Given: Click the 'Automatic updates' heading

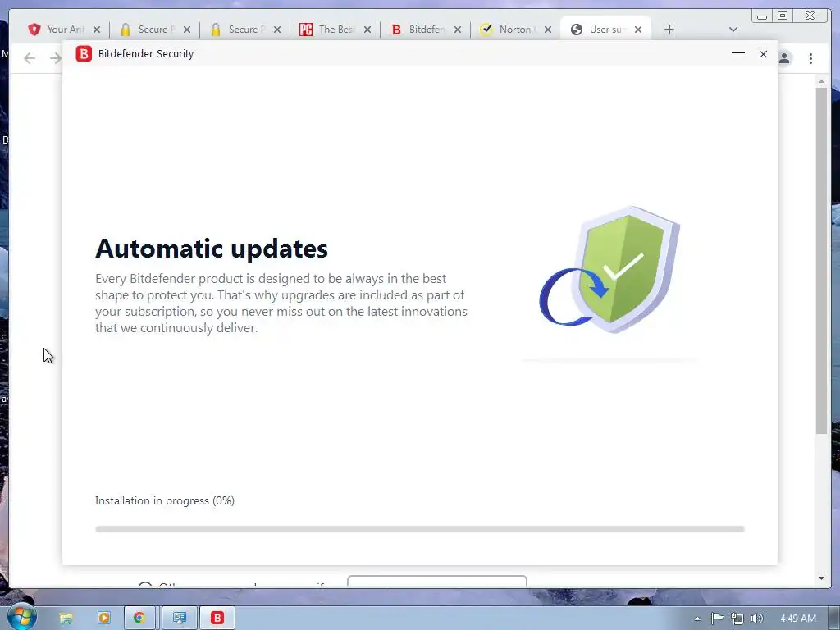Looking at the screenshot, I should 212,249.
